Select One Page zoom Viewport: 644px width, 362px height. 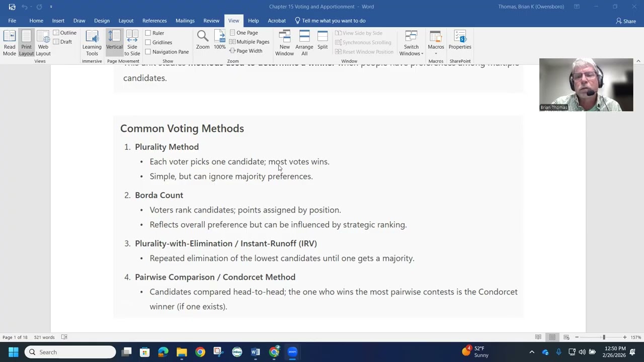[x=244, y=33]
